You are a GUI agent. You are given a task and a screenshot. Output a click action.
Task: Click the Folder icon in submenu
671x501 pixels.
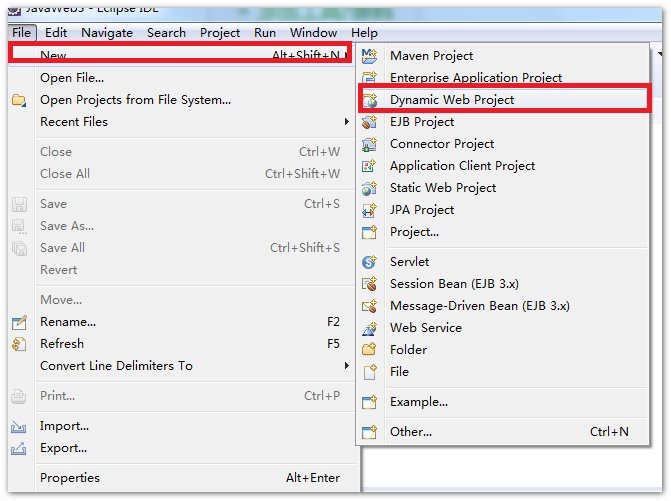click(370, 350)
